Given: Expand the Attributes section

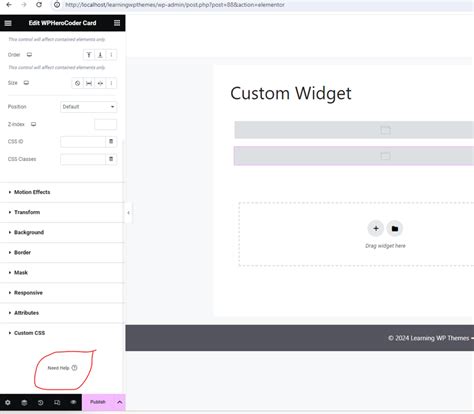Looking at the screenshot, I should (x=62, y=313).
